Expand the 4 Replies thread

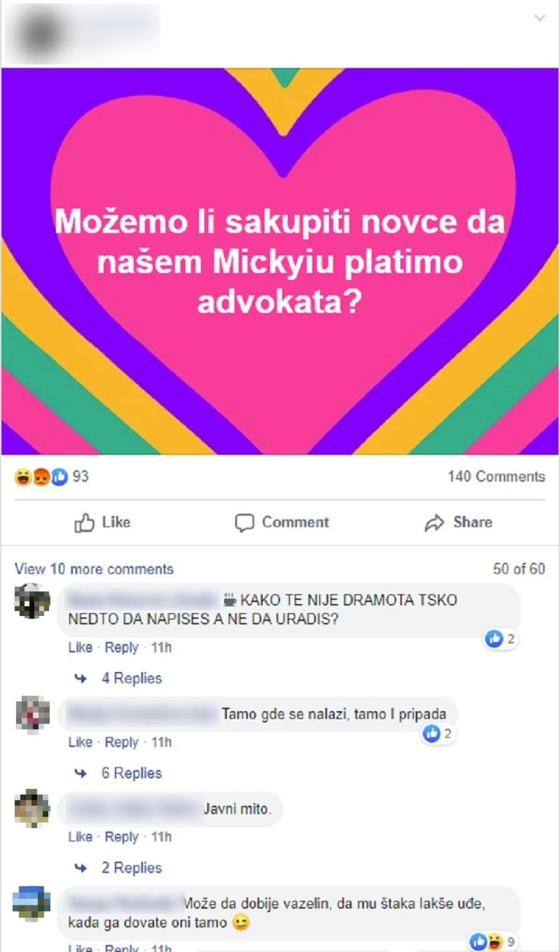point(132,678)
